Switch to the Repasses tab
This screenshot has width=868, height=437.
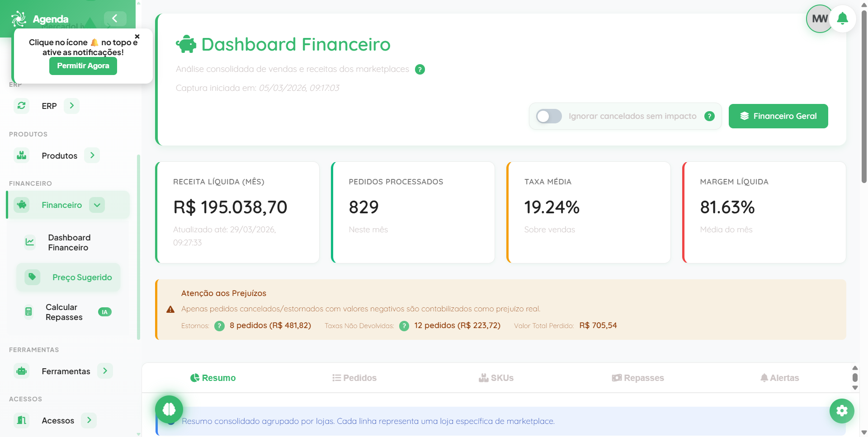[638, 378]
